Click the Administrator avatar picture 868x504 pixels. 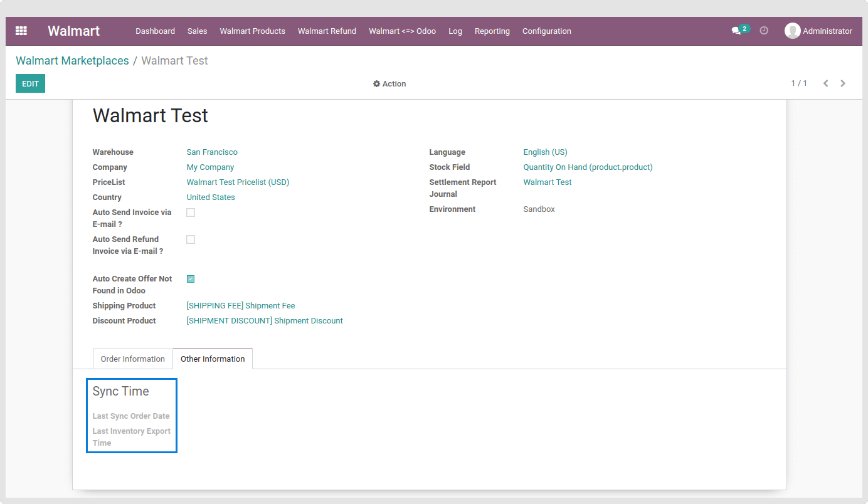793,31
